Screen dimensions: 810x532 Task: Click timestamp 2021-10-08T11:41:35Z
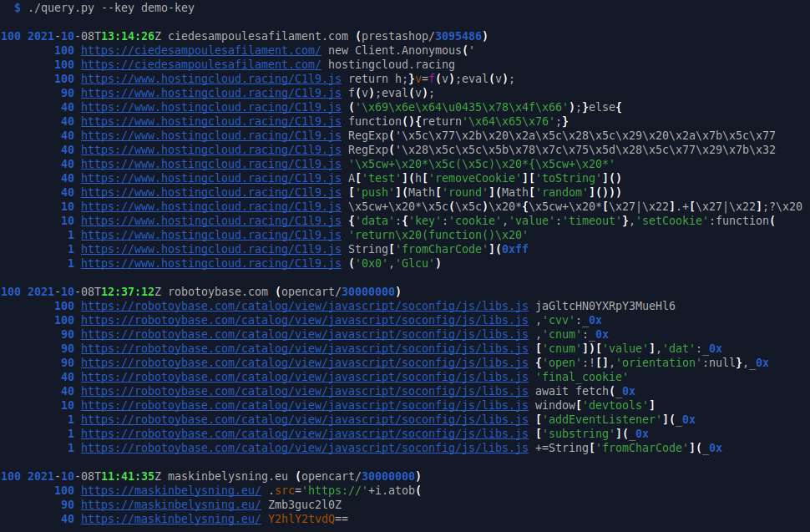pos(94,476)
